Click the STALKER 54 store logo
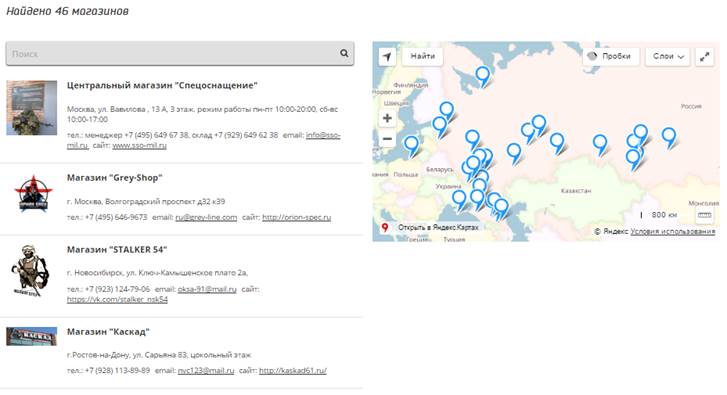The image size is (727, 395). coord(30,270)
